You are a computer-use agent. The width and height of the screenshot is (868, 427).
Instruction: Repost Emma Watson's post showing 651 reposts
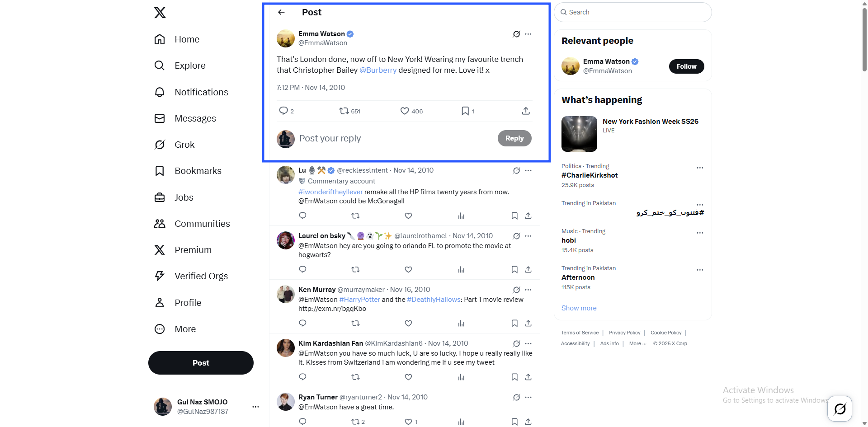(344, 111)
